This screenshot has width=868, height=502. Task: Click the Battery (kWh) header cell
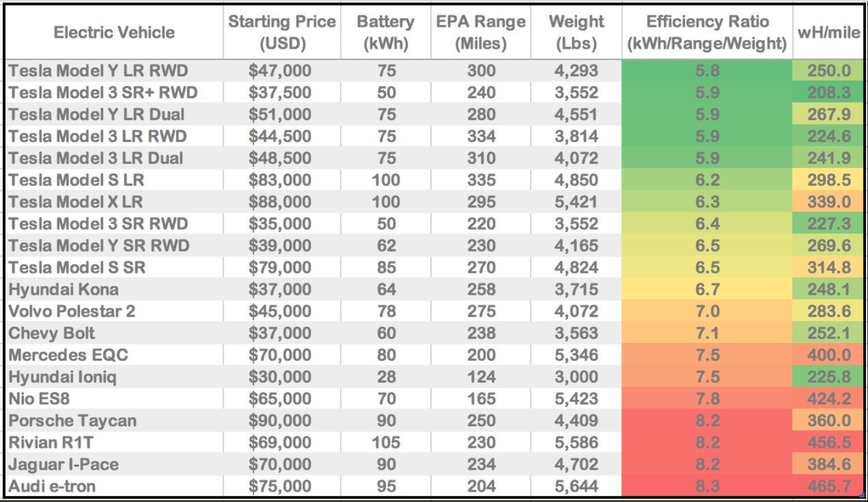tap(386, 32)
